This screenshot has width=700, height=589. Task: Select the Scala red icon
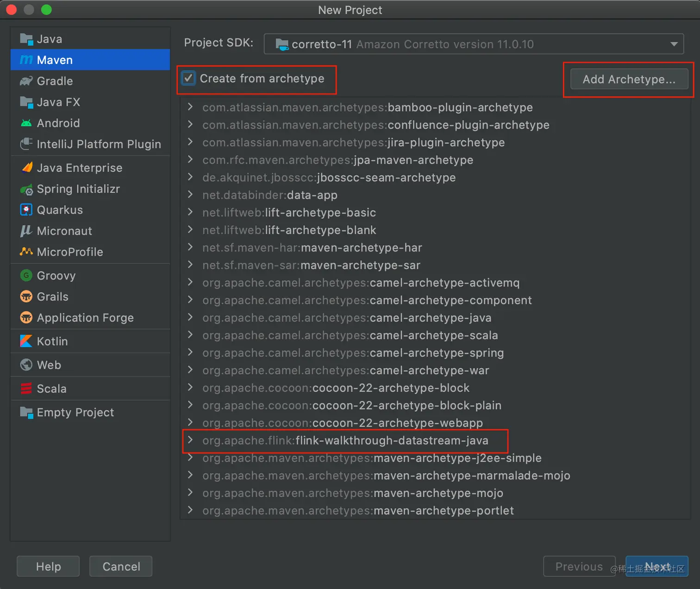click(26, 388)
